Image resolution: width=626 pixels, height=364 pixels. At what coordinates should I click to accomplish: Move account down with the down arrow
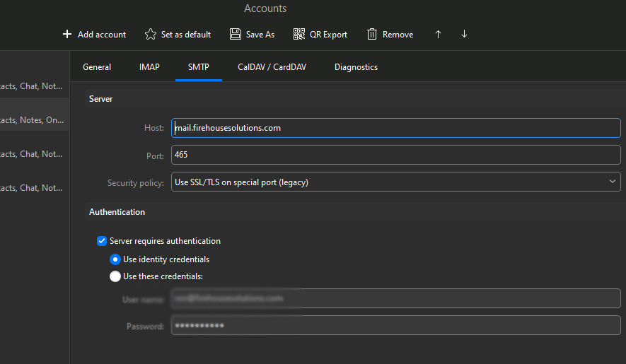coord(464,34)
